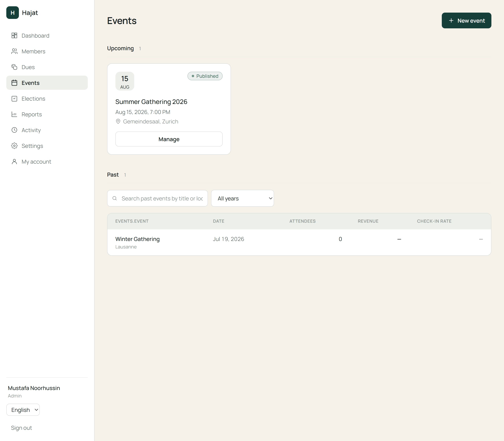Click the Upcoming section heading

click(x=120, y=48)
